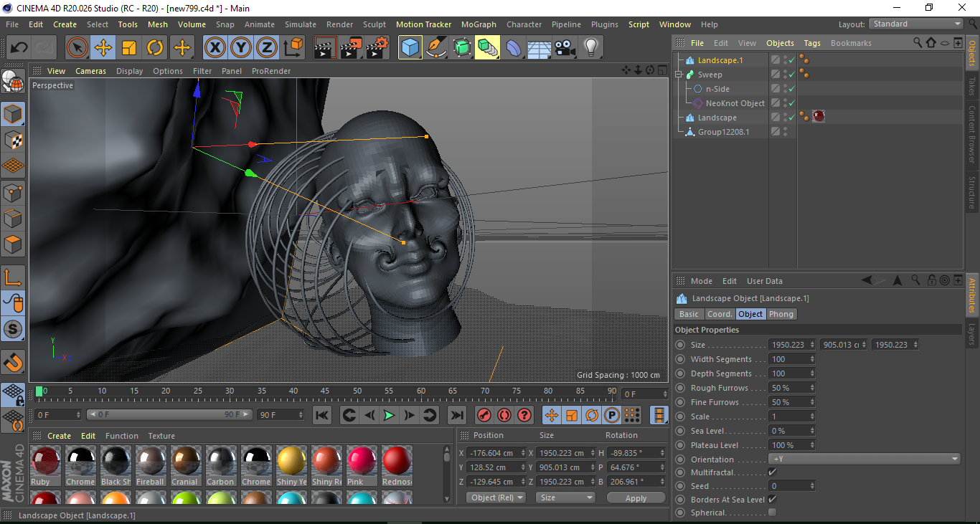Screen dimensions: 980x524
Task: Select the Ruby material swatch
Action: 46,465
